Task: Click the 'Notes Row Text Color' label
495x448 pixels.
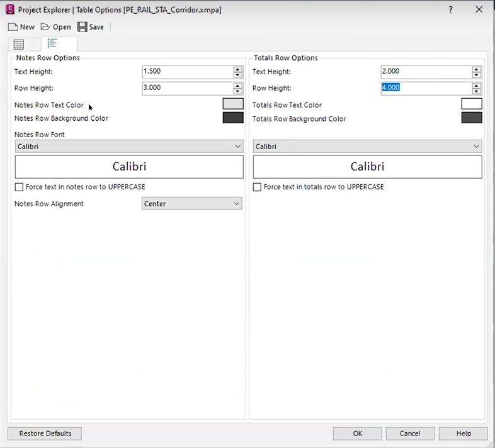Action: [x=49, y=105]
